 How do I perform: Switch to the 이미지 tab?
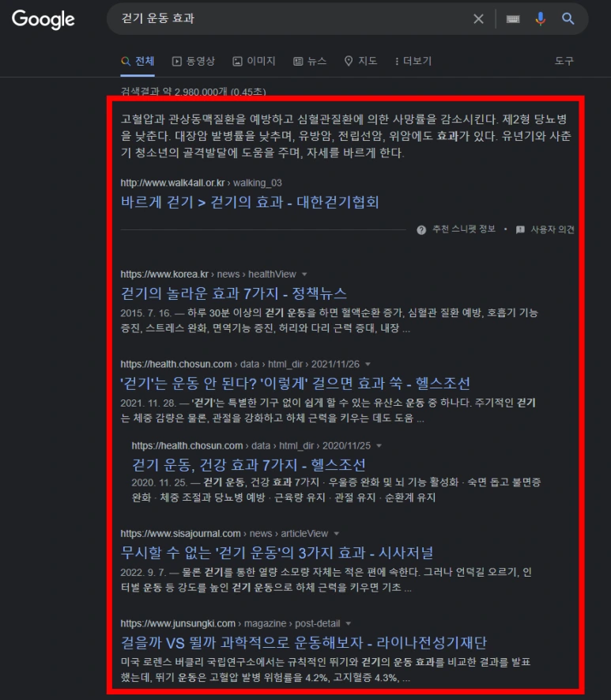(255, 61)
